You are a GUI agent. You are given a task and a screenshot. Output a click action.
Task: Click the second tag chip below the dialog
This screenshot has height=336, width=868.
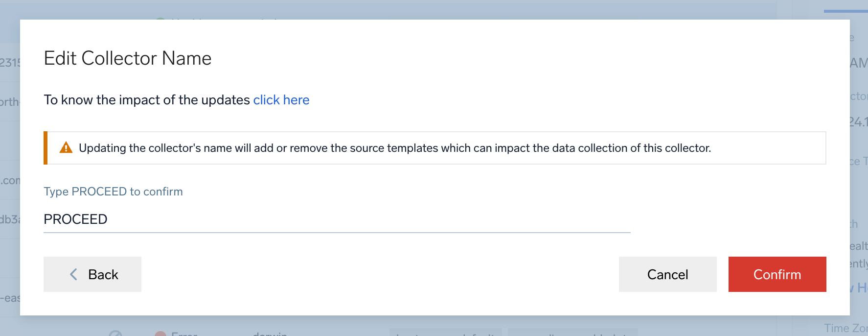coord(572,333)
